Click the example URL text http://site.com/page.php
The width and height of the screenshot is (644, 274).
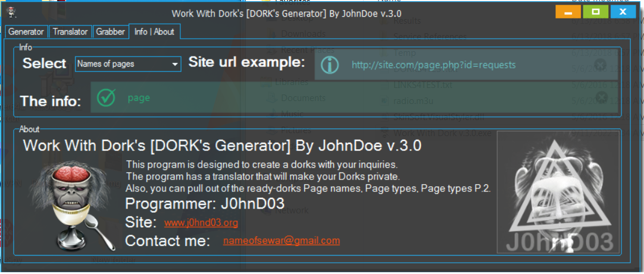[433, 65]
